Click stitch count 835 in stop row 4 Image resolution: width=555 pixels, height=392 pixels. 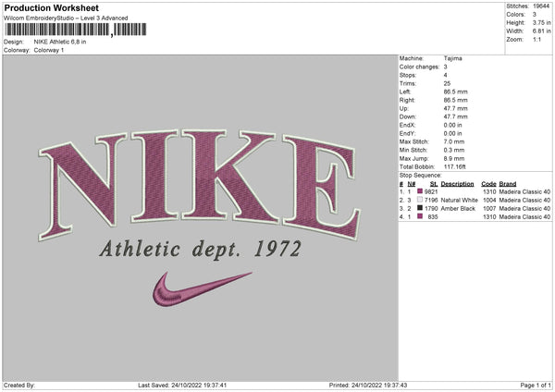433,217
